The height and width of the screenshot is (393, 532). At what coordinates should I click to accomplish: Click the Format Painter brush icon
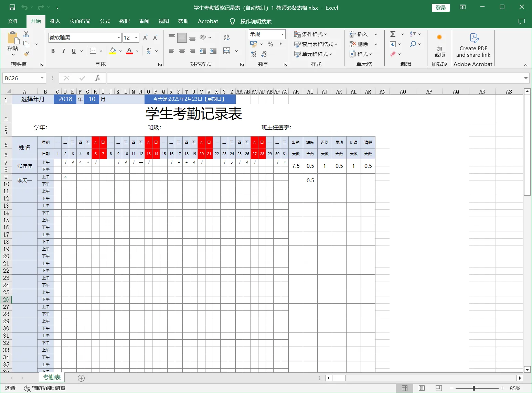pyautogui.click(x=26, y=54)
